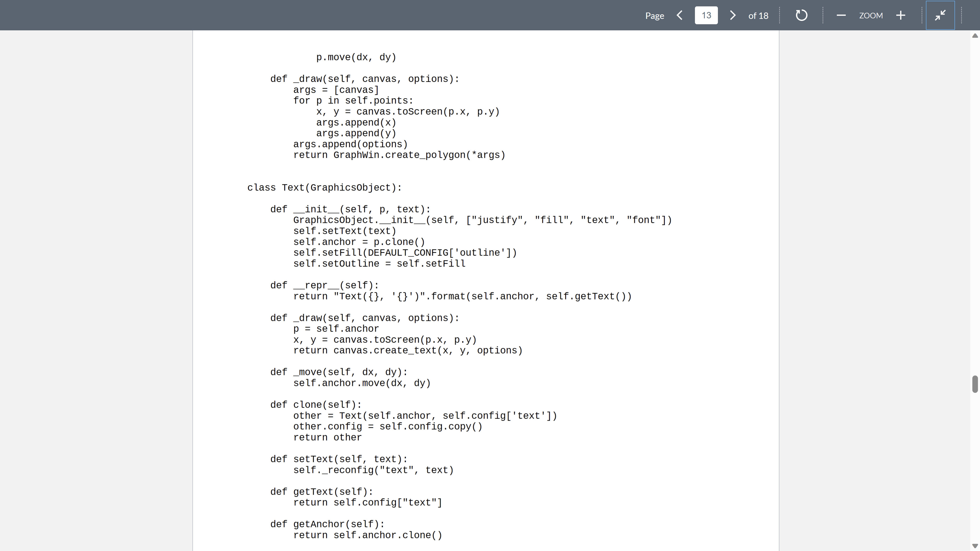The width and height of the screenshot is (980, 551).
Task: Click the 'of 18' page count text
Action: (758, 16)
